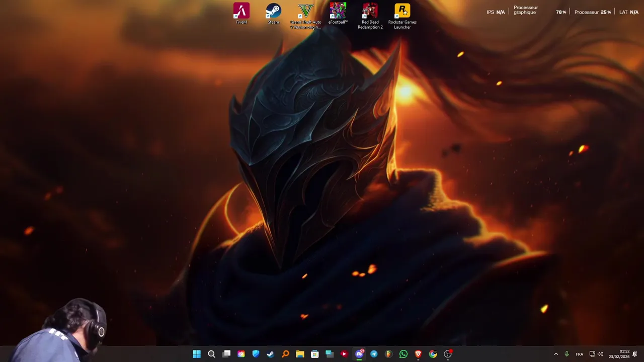The width and height of the screenshot is (644, 362).
Task: Click the IPS N/A overlay reading
Action: click(x=496, y=12)
